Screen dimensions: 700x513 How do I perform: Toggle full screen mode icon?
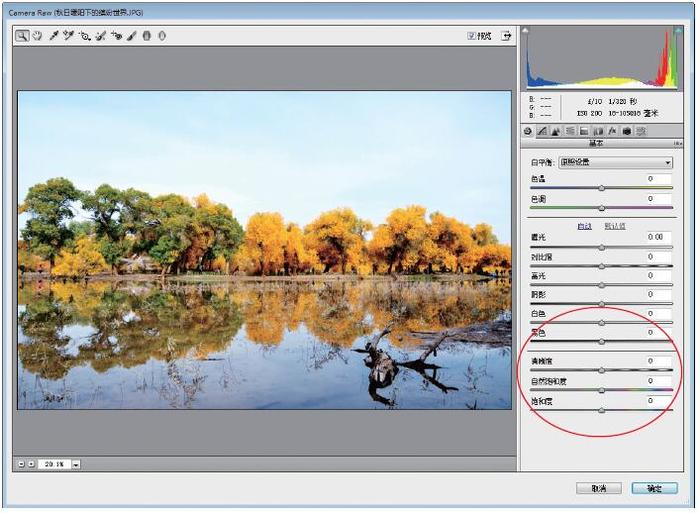point(506,36)
